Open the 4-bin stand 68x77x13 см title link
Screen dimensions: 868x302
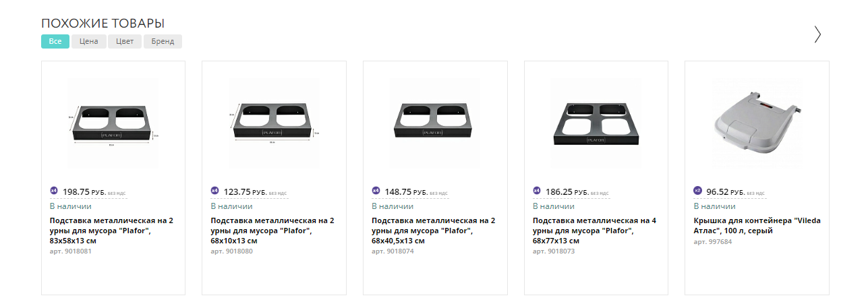(594, 231)
